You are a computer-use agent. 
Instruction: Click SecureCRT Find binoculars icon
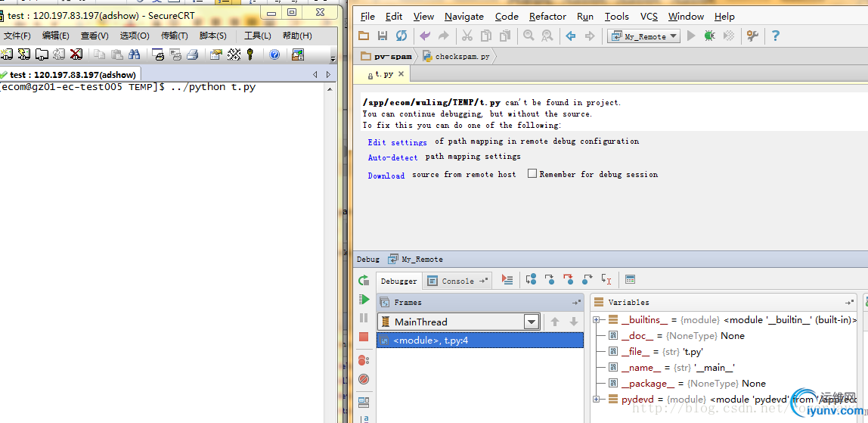(x=134, y=54)
